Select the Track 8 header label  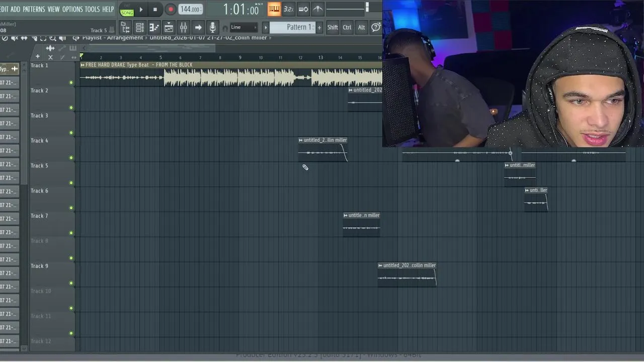(39, 241)
